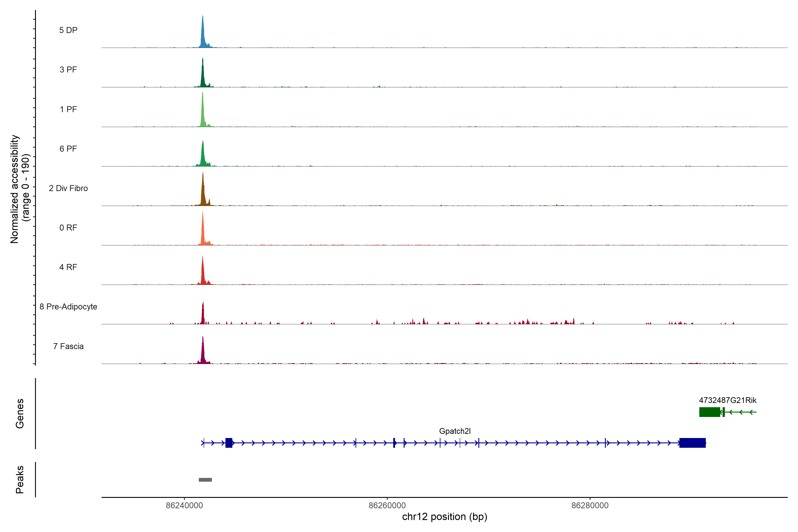Click the 8 Pre-Adipocyte track label
The width and height of the screenshot is (798, 532).
click(x=68, y=307)
